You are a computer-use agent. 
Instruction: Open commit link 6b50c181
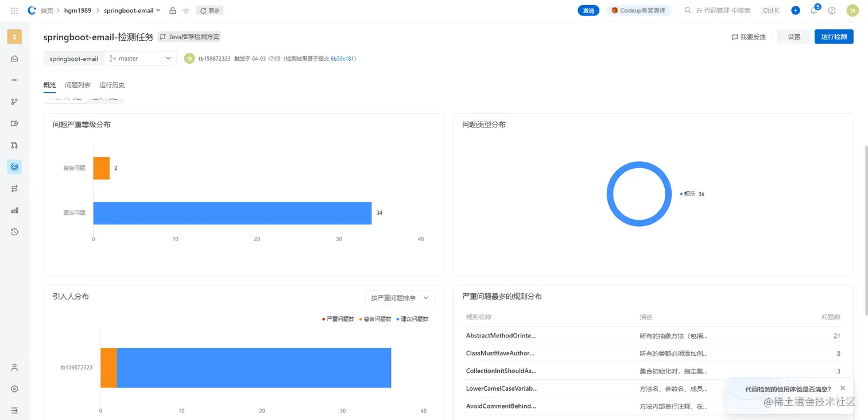342,59
